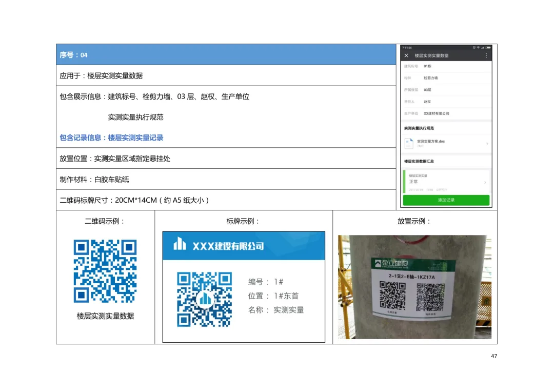Image resolution: width=554 pixels, height=392 pixels.
Task: Click the 放置示例 column heading
Action: [x=414, y=221]
